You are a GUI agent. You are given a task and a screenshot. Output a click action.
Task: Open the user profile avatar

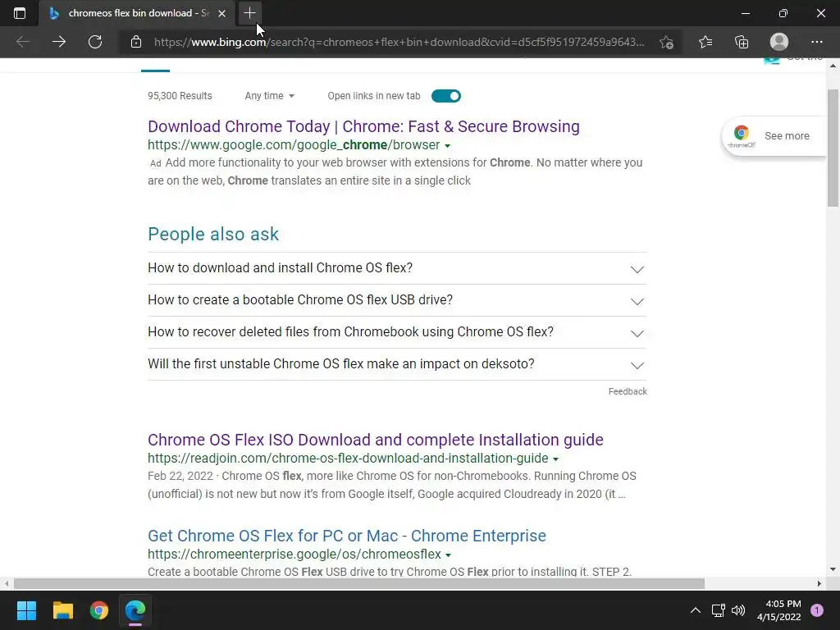click(779, 42)
